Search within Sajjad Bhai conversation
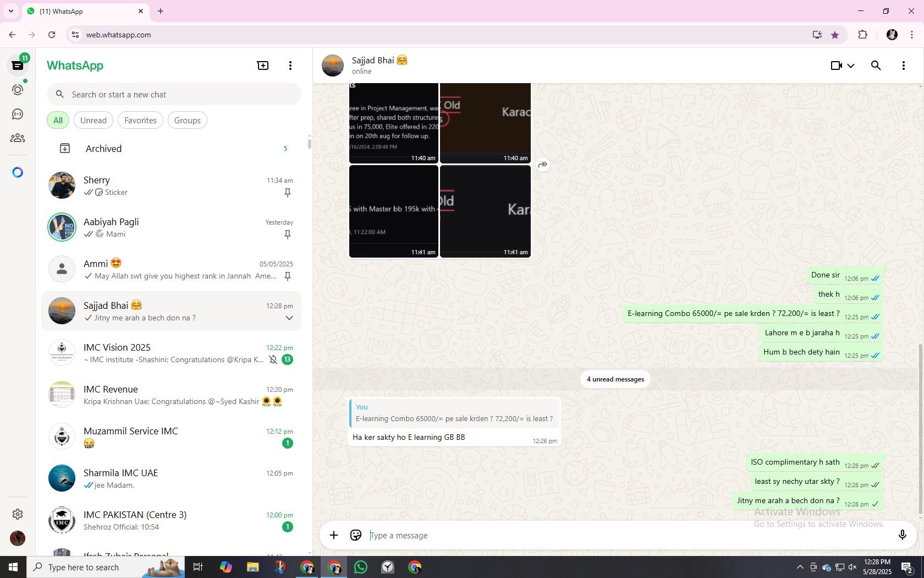This screenshot has width=924, height=578. coord(876,66)
